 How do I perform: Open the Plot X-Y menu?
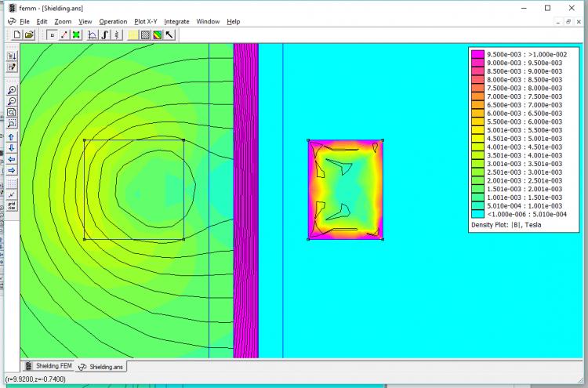[x=145, y=21]
